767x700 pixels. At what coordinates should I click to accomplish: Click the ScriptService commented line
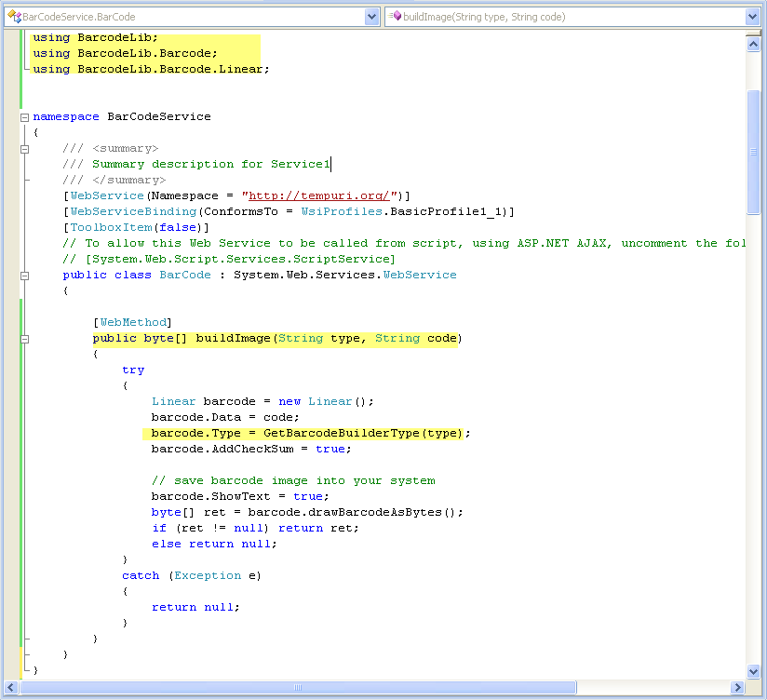pyautogui.click(x=229, y=259)
